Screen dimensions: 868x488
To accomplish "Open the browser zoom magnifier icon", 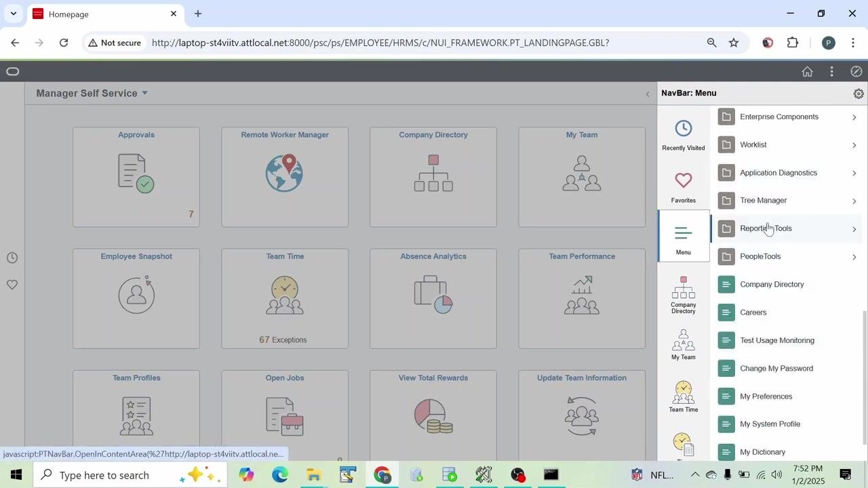I will (x=711, y=43).
